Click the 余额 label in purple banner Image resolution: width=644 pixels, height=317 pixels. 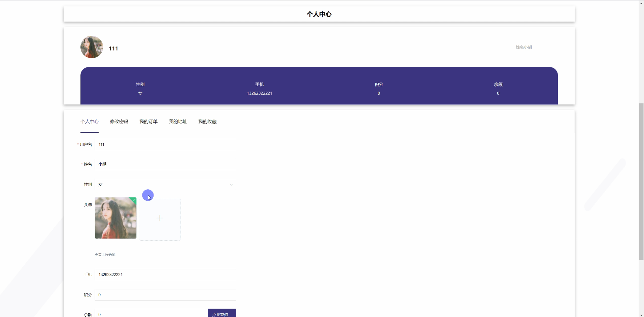point(498,85)
